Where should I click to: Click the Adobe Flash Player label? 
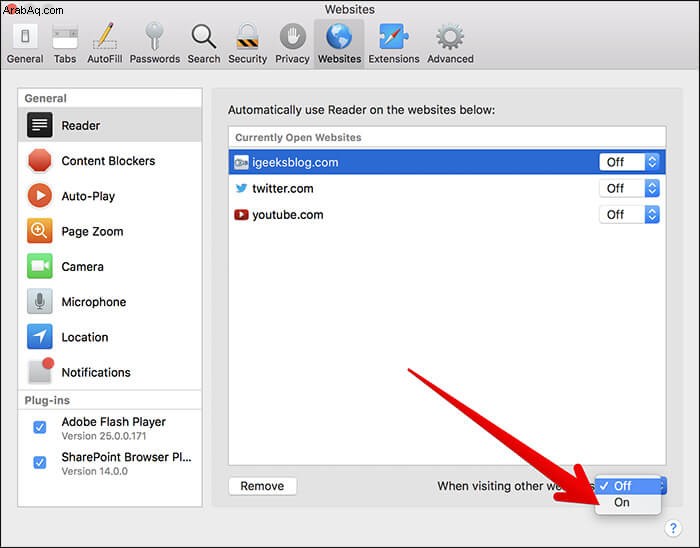coord(113,422)
